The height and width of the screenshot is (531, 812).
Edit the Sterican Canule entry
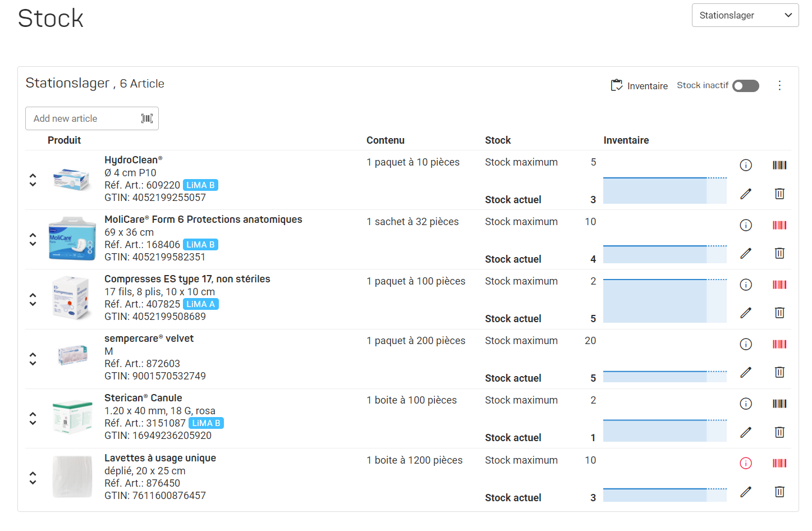pos(746,432)
